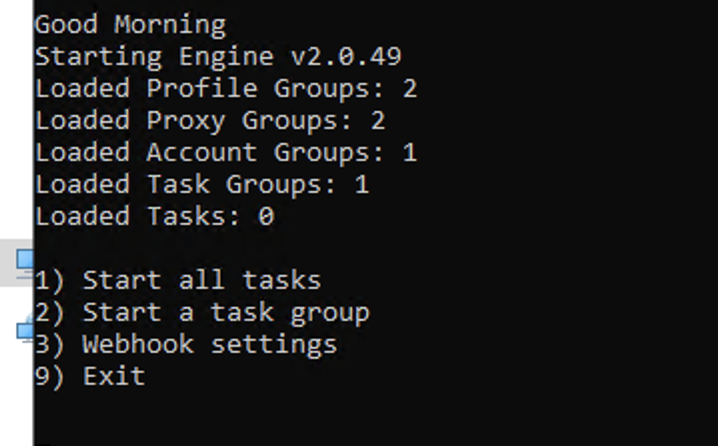Click the words "Loaded Proxy Groups"
This screenshot has width=718, height=446.
tap(193, 120)
